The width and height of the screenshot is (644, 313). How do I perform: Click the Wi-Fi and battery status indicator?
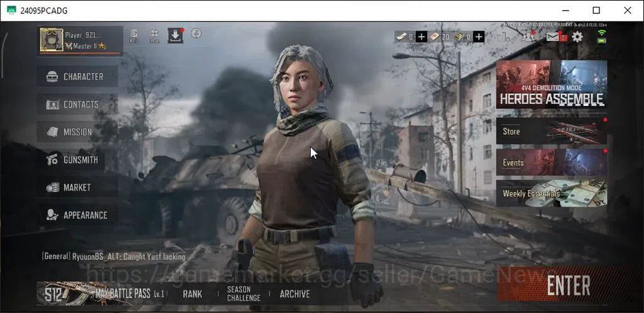[602, 37]
